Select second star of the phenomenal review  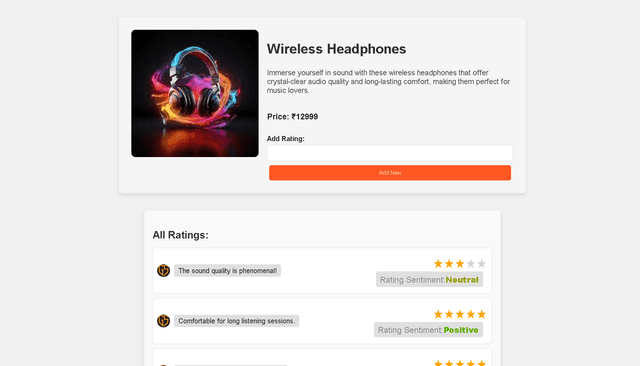[x=449, y=264]
